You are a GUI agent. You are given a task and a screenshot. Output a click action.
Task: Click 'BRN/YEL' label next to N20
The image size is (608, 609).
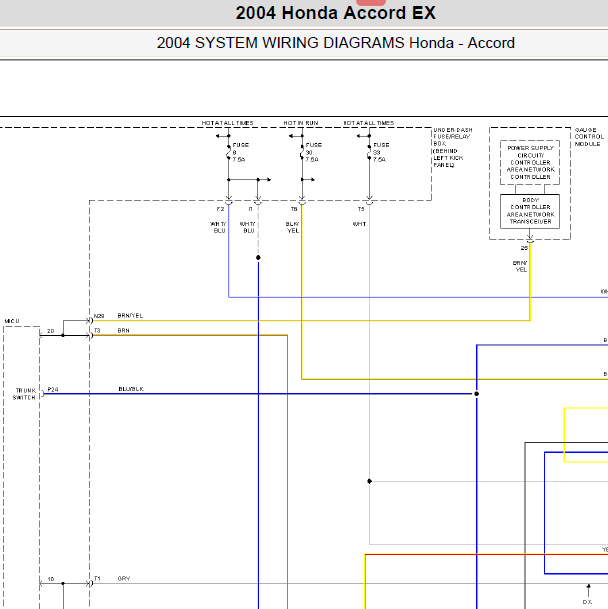coord(130,316)
